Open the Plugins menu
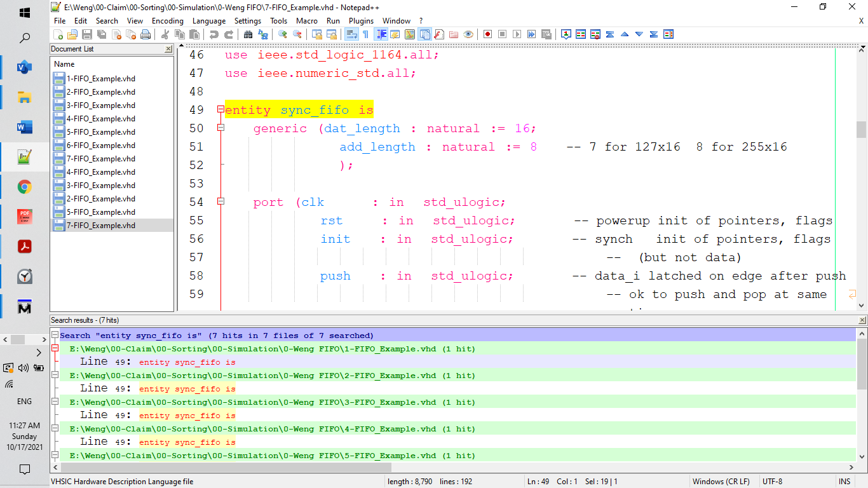868x488 pixels. (x=362, y=21)
